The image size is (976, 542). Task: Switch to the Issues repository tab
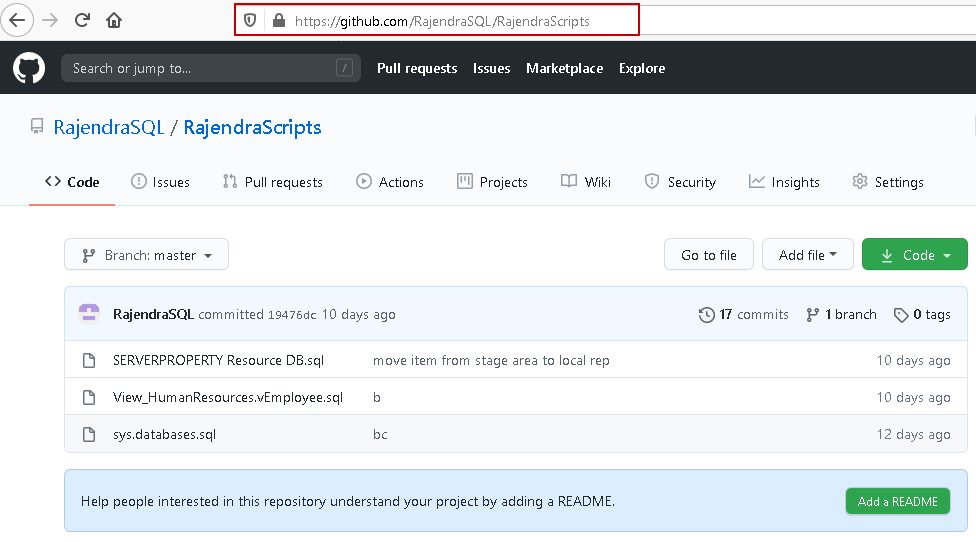tap(160, 182)
